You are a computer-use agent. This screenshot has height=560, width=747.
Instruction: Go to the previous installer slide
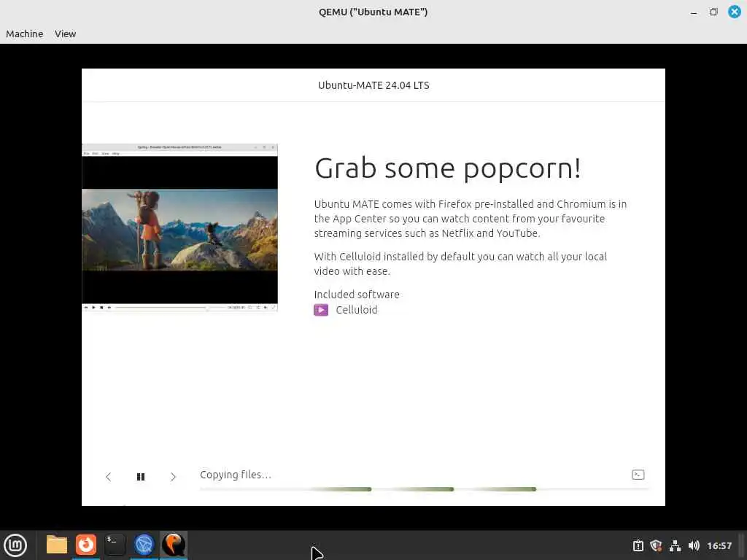[x=108, y=477]
